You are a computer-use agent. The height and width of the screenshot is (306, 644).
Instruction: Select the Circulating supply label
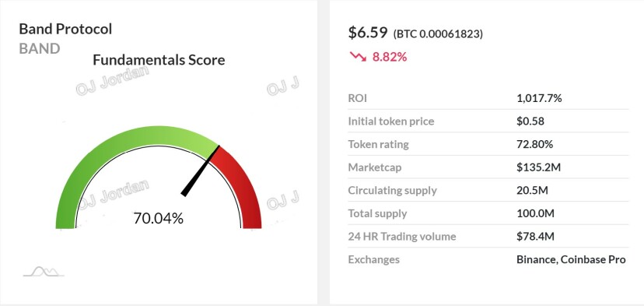click(x=392, y=191)
